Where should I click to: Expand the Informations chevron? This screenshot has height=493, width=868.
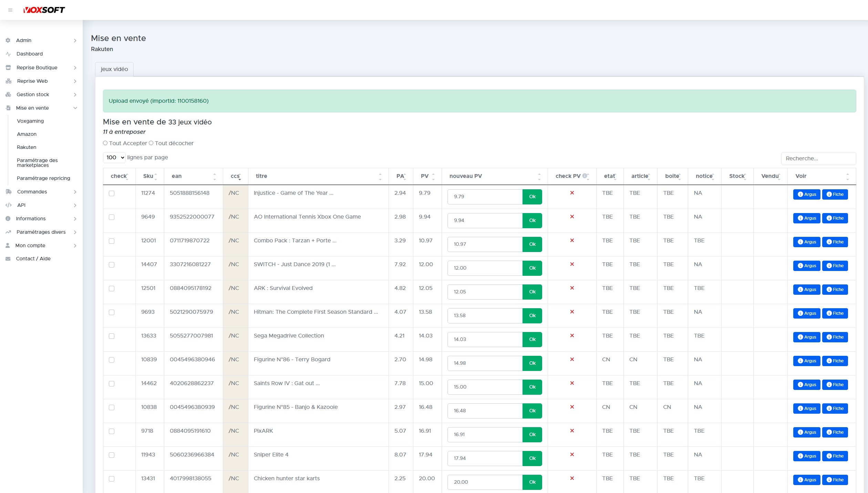[x=75, y=219]
